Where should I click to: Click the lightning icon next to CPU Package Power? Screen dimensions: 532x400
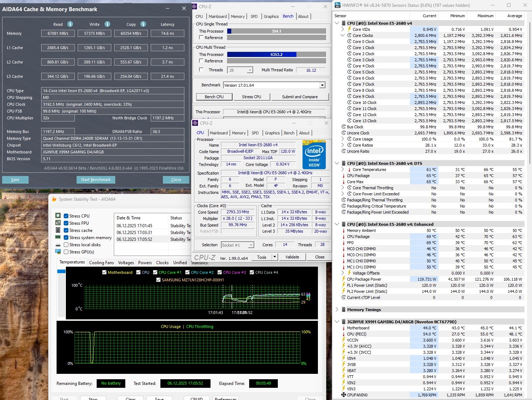(x=343, y=279)
